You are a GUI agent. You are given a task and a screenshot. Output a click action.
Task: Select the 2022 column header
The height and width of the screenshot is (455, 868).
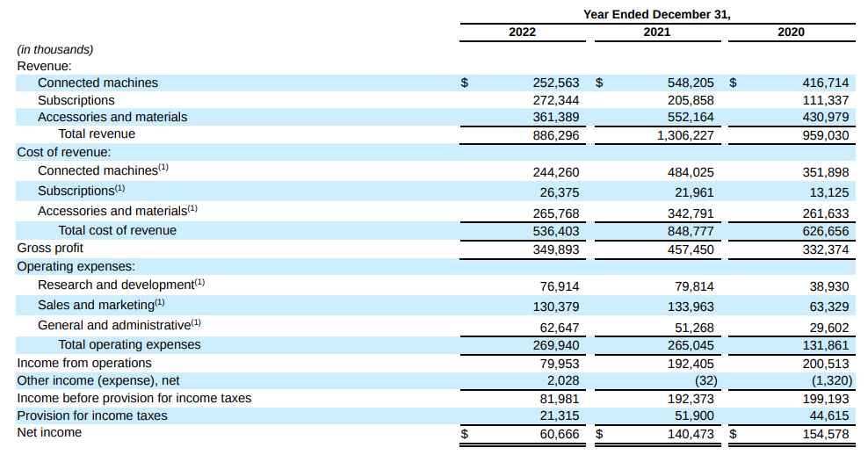pos(522,32)
